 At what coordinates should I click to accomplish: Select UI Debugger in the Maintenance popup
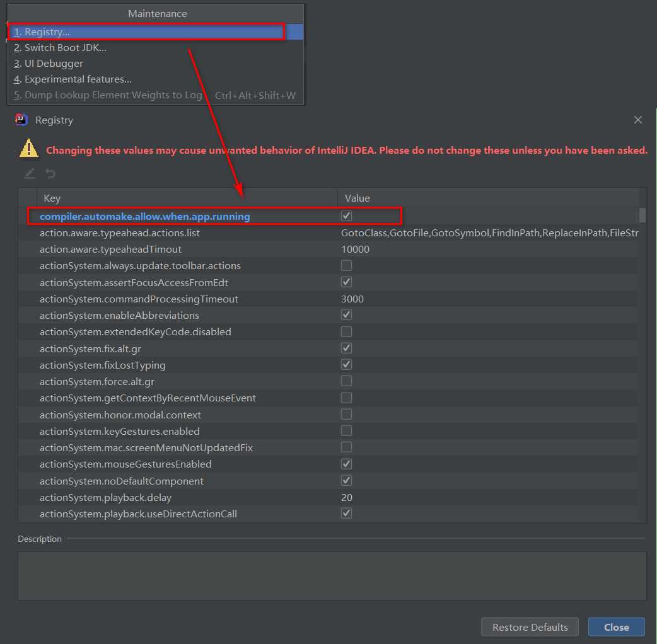(x=155, y=64)
